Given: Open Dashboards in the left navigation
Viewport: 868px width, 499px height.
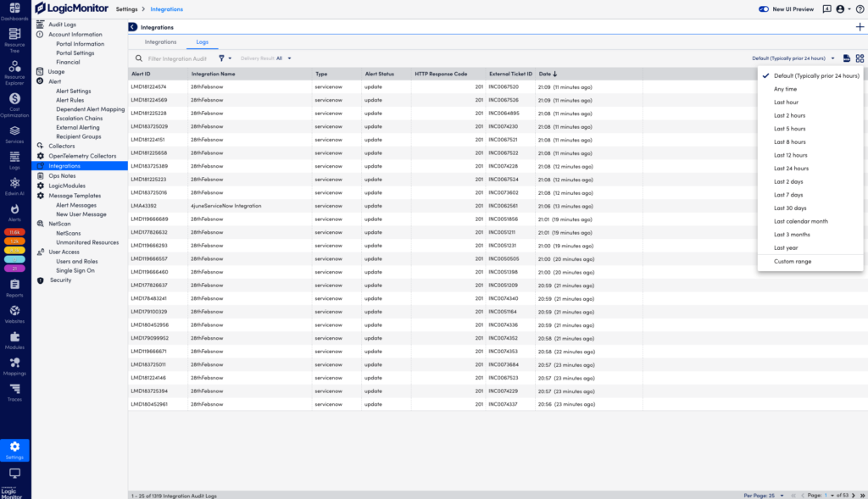Looking at the screenshot, I should (14, 12).
